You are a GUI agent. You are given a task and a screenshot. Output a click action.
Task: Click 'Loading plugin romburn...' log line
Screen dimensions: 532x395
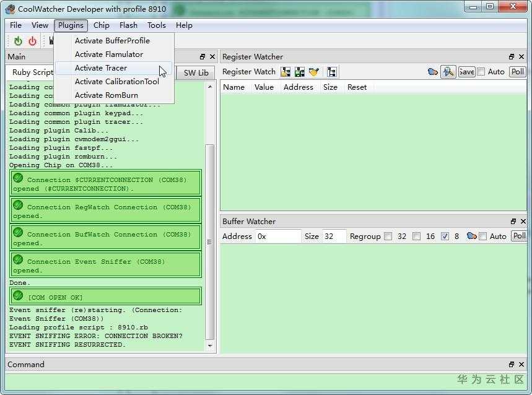click(63, 156)
